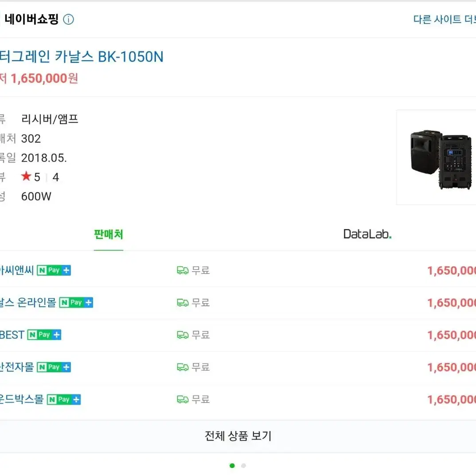This screenshot has height=476, width=476.
Task: Click N Pay badge next to BEST seller
Action: pyautogui.click(x=44, y=335)
